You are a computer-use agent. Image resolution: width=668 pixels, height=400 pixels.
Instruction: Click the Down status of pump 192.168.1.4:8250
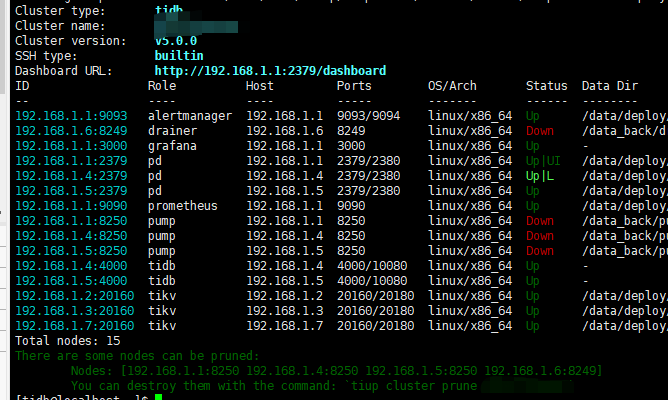[x=540, y=236]
